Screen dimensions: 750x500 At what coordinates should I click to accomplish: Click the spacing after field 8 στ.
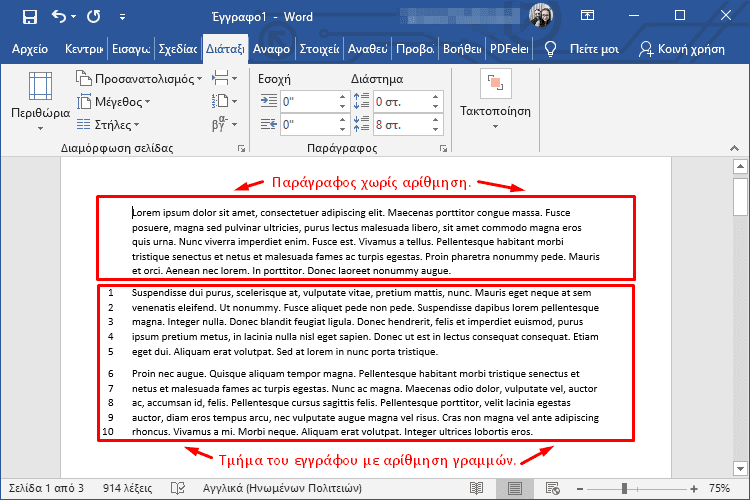(x=402, y=124)
